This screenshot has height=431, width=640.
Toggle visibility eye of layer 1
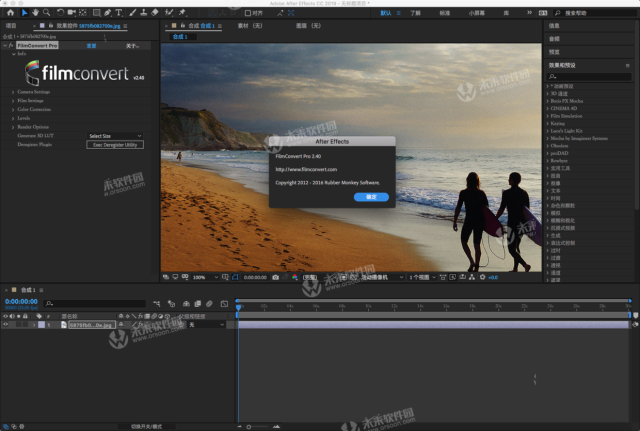[x=6, y=325]
